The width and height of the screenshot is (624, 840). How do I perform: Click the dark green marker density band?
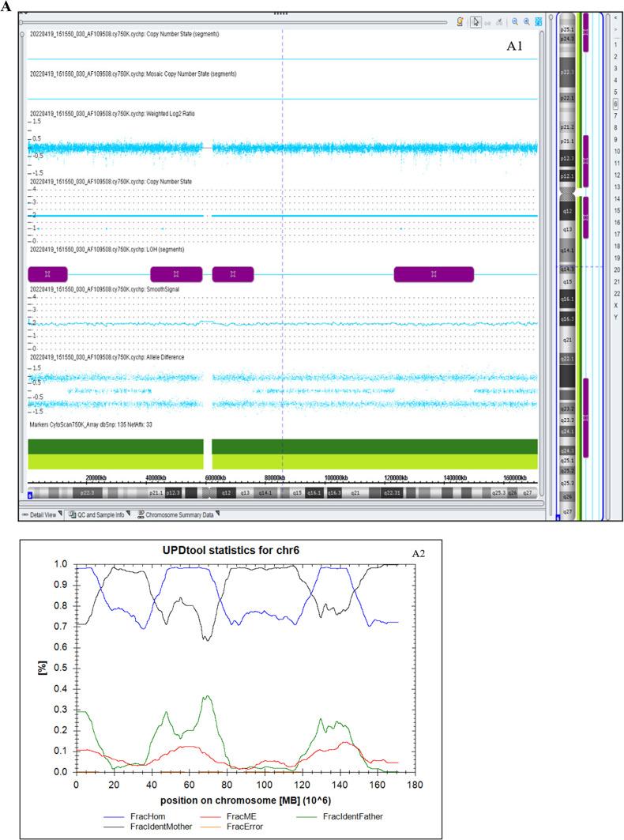[x=283, y=446]
